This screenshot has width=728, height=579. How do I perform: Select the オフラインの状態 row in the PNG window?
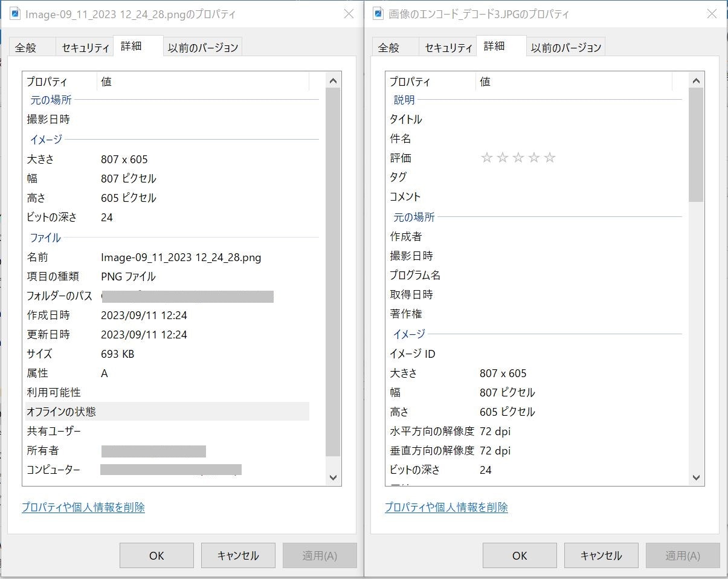pyautogui.click(x=166, y=412)
